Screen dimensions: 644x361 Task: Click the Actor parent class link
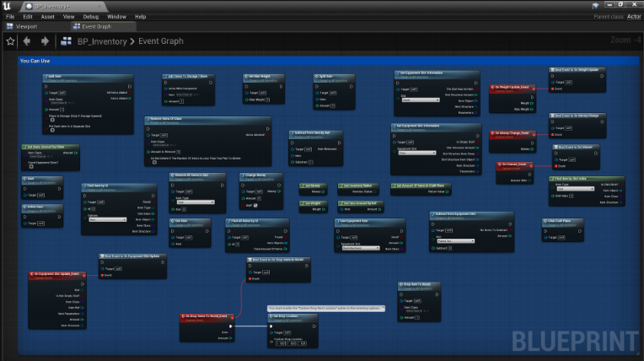coord(634,16)
